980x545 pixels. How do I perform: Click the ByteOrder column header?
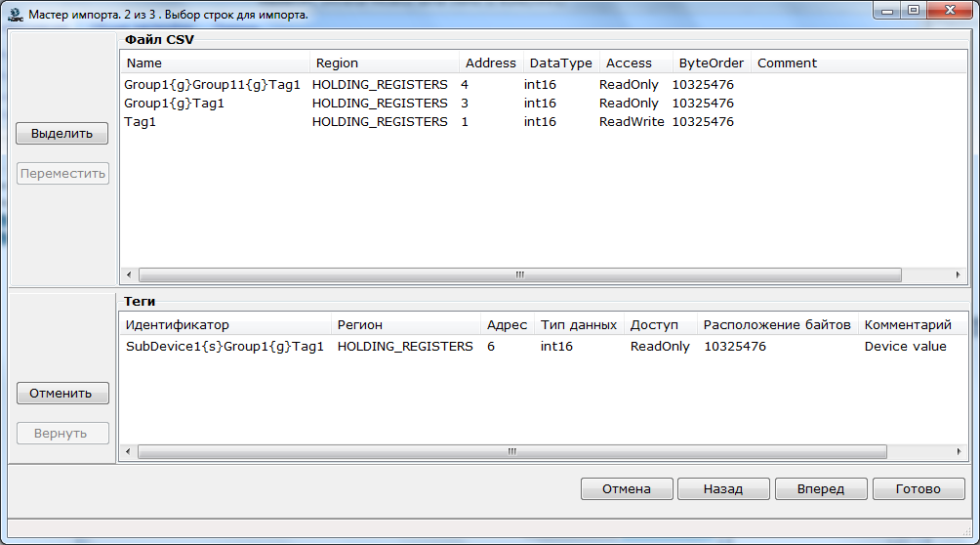click(712, 63)
